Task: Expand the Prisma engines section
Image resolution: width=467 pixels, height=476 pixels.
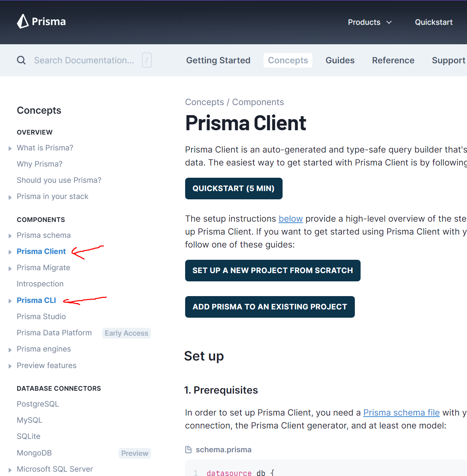Action: (x=10, y=349)
